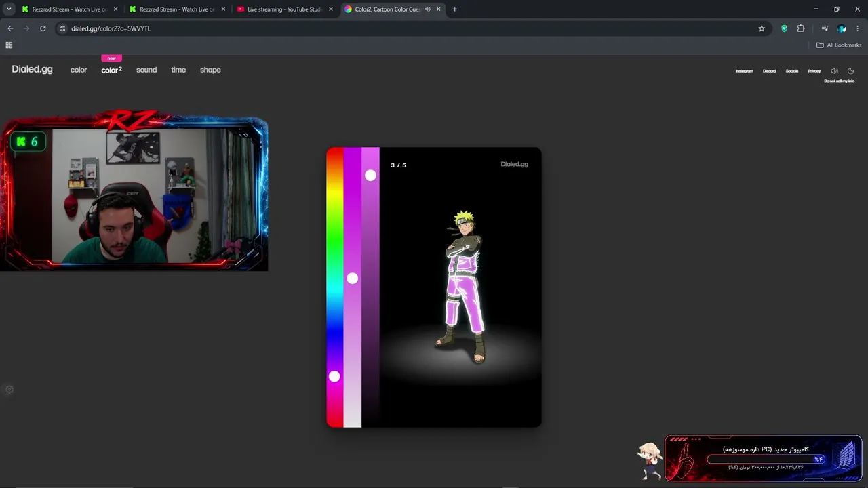Open the browser profile avatar

click(842, 28)
